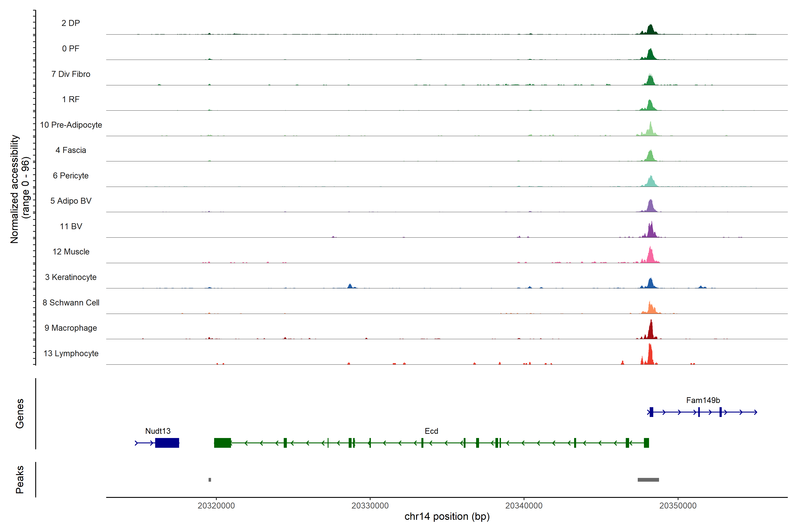Click the Peaks panel label
798x532 pixels.
(x=20, y=479)
